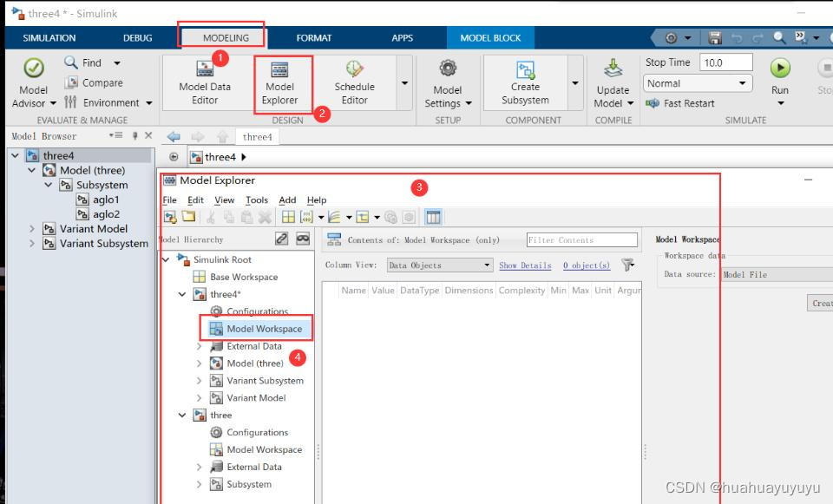This screenshot has width=833, height=504.
Task: Click Filter Contents field
Action: pos(581,240)
